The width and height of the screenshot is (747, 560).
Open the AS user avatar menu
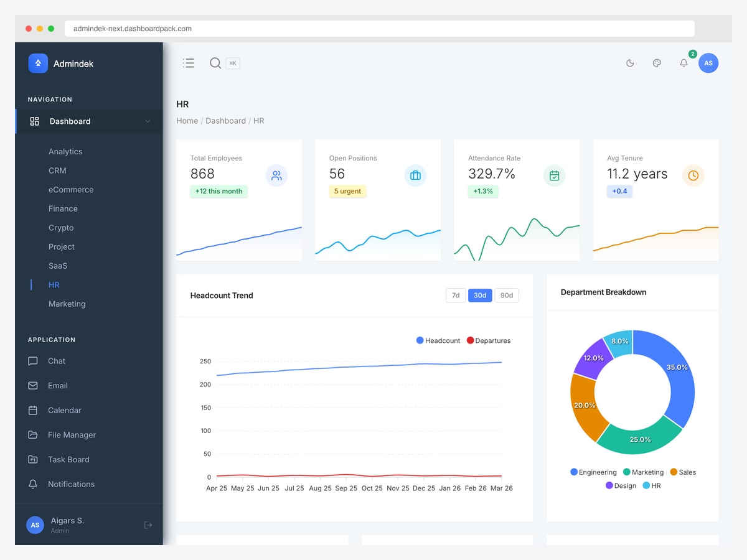click(708, 63)
